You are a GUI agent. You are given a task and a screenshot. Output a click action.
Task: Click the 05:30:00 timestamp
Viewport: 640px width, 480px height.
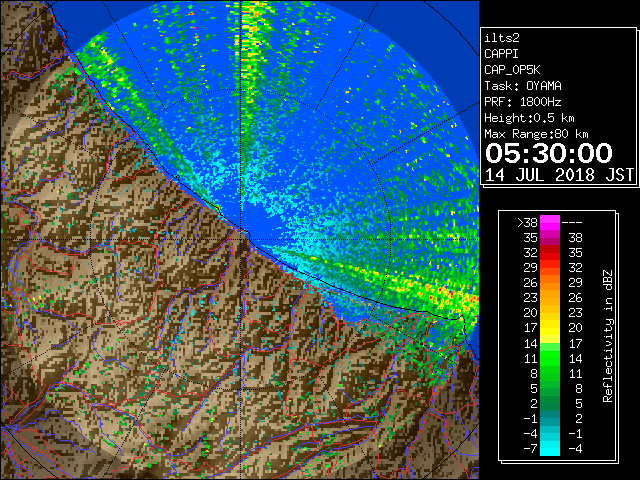coord(549,153)
